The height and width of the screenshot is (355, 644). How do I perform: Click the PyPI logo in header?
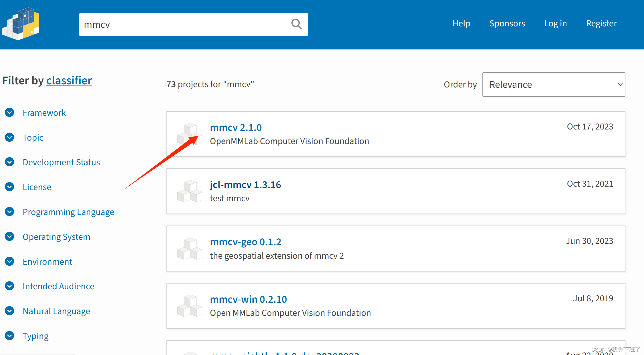pos(21,24)
